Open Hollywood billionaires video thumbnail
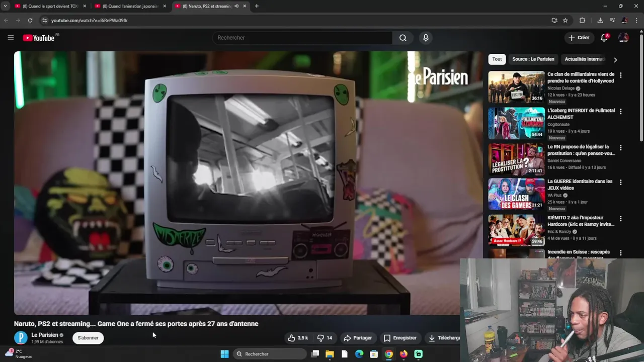This screenshot has width=644, height=362. pyautogui.click(x=516, y=87)
